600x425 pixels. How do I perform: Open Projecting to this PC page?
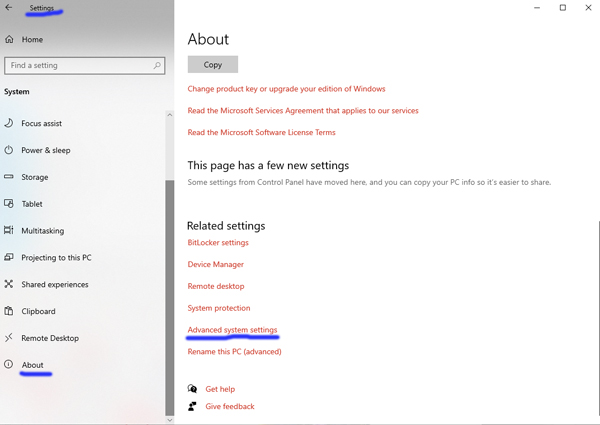(56, 257)
